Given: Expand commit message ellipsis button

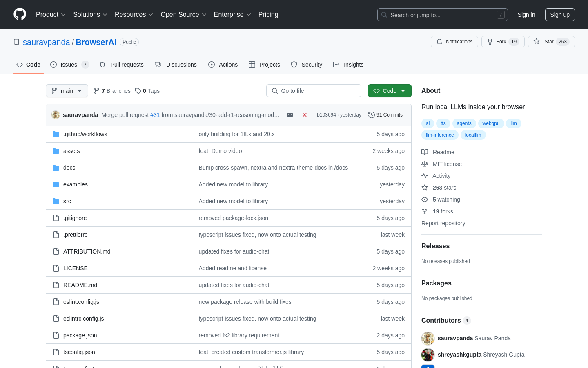Looking at the screenshot, I should click(290, 115).
